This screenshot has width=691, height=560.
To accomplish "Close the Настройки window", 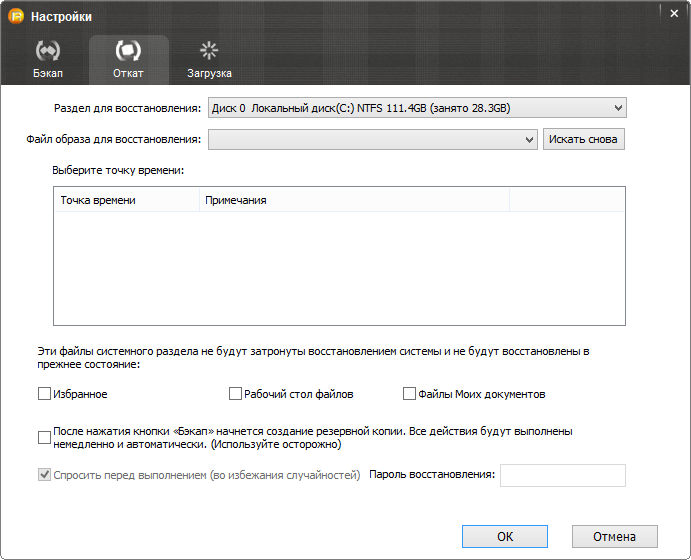I will pos(672,13).
